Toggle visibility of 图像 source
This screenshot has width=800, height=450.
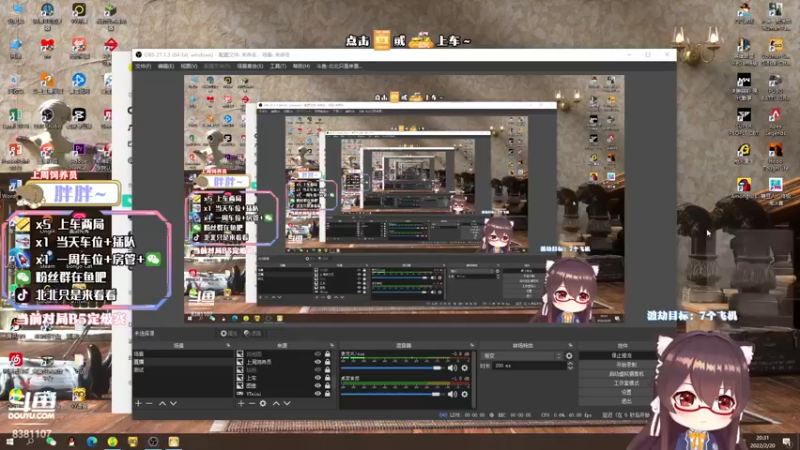click(x=318, y=386)
